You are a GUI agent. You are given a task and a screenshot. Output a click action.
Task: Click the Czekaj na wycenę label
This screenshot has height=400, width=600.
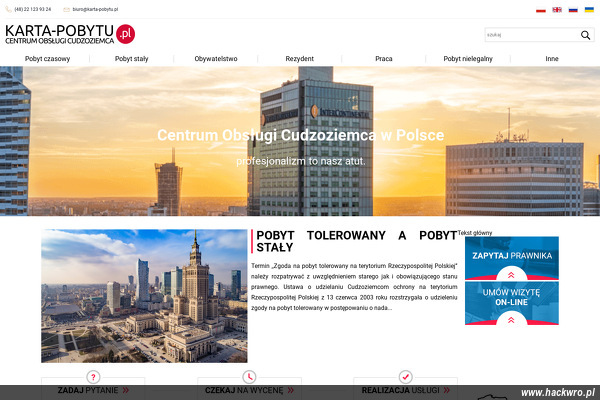coord(244,390)
